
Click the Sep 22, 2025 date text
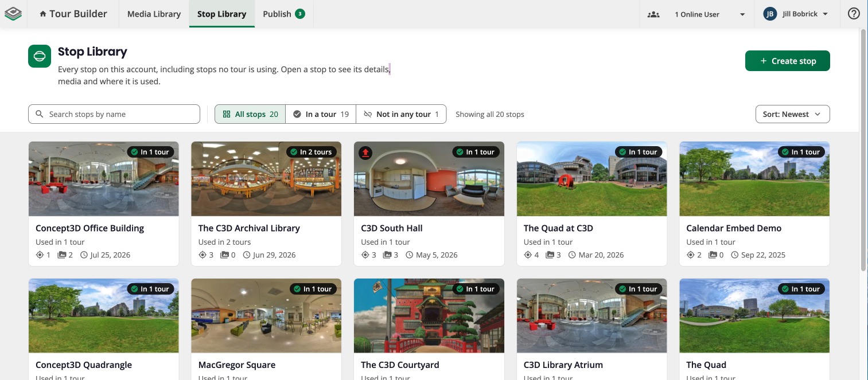[763, 255]
